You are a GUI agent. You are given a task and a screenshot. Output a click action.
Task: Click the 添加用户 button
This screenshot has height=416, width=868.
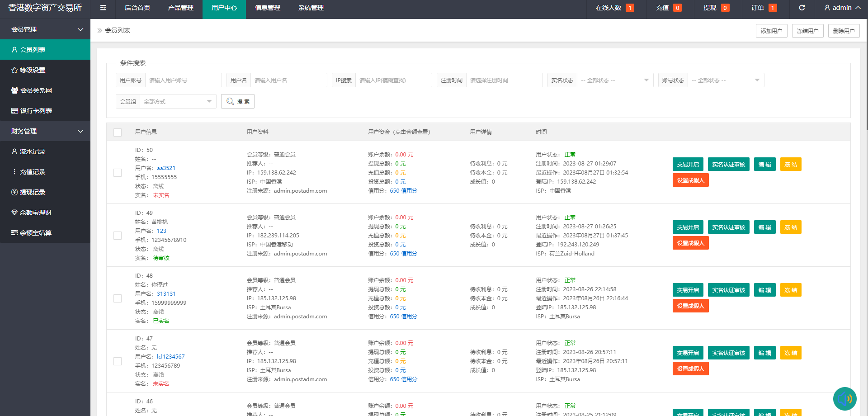[771, 30]
